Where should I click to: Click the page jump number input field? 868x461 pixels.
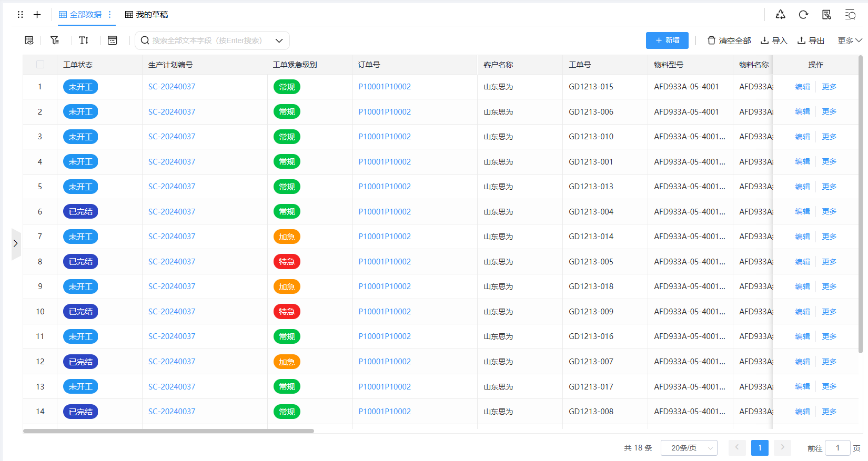coord(837,448)
